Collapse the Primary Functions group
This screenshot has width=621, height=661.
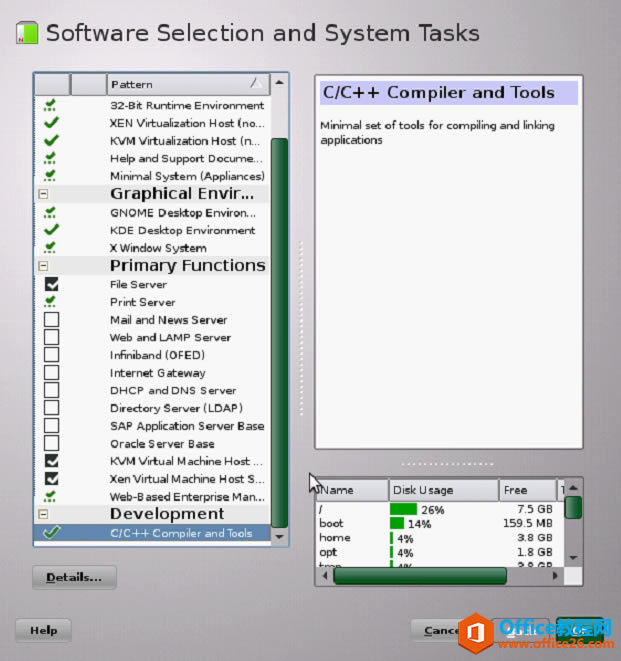pos(43,266)
